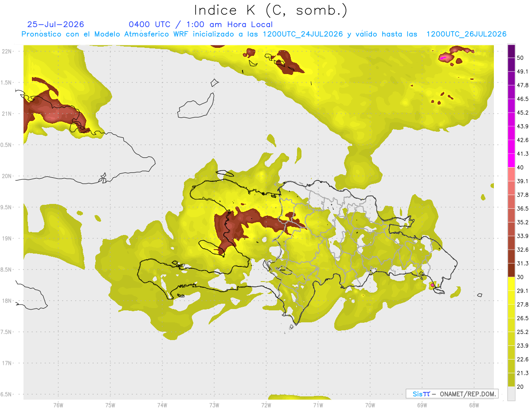Click the longitude label "74W"
The width and height of the screenshot is (532, 411).
tap(162, 405)
